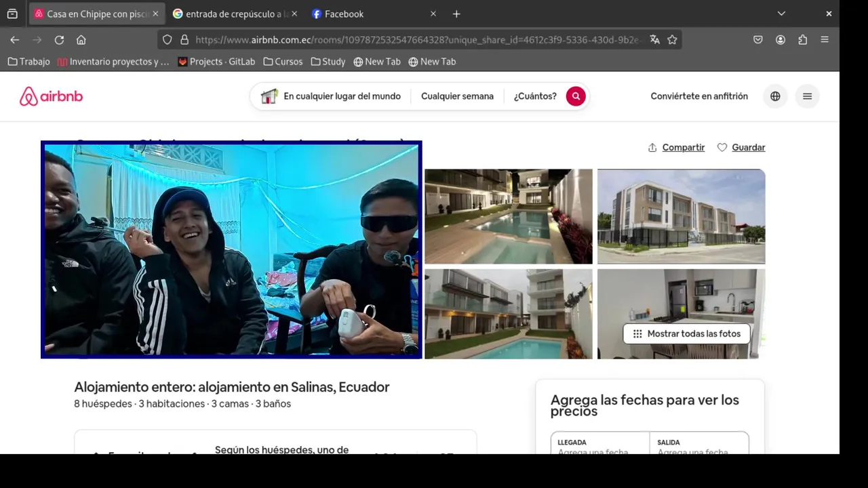Close the Casa en Chipipe tab
Screen dimensions: 868x488
point(155,14)
